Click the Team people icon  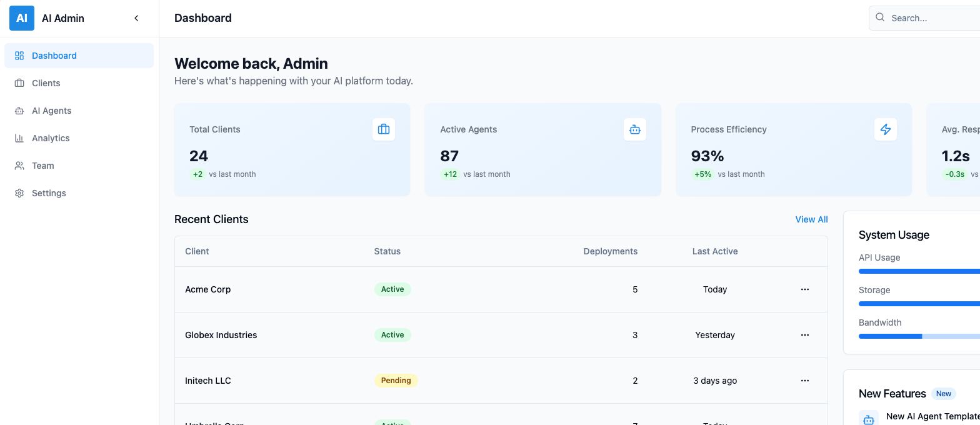tap(19, 166)
